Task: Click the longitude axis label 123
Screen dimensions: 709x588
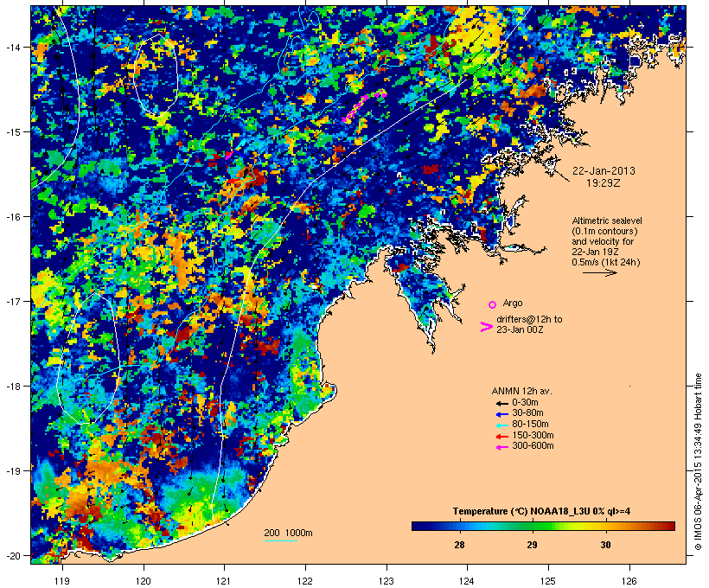Action: [386, 581]
